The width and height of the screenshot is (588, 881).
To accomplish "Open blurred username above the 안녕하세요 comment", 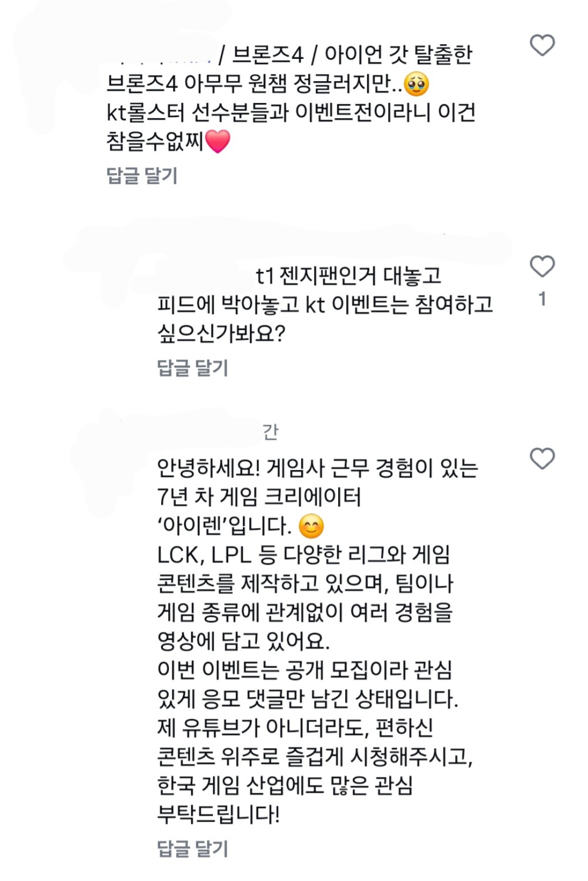I will coord(206,432).
